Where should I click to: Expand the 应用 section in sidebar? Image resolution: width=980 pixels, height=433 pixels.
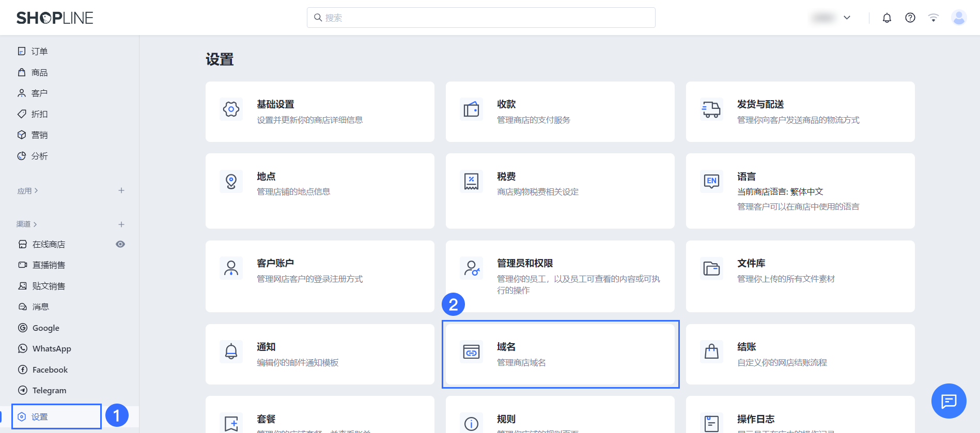(x=27, y=191)
